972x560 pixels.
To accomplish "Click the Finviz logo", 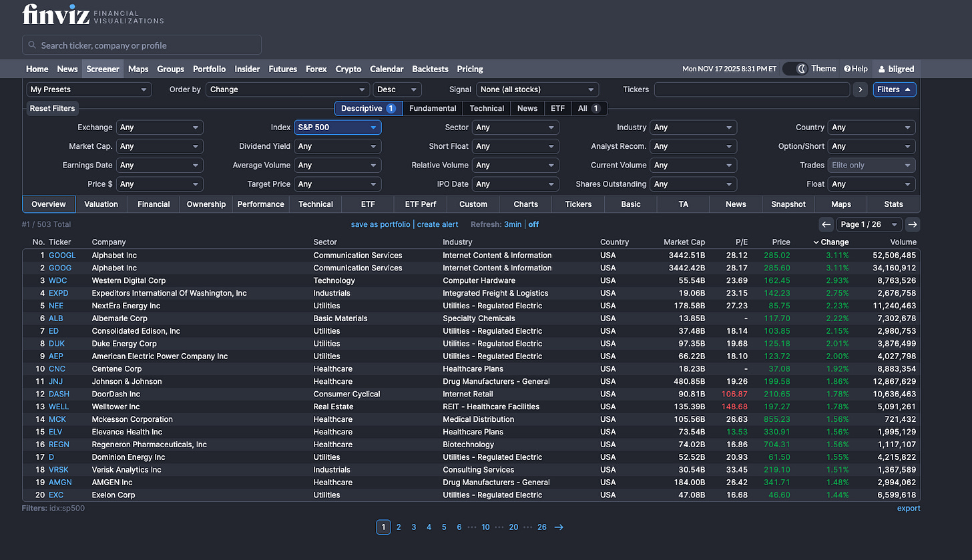I will [56, 14].
